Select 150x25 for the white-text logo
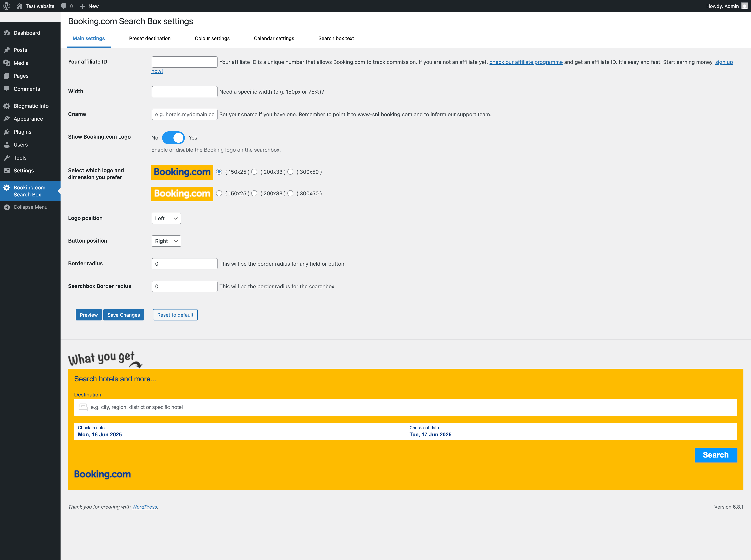Viewport: 751px width, 560px height. 219,193
